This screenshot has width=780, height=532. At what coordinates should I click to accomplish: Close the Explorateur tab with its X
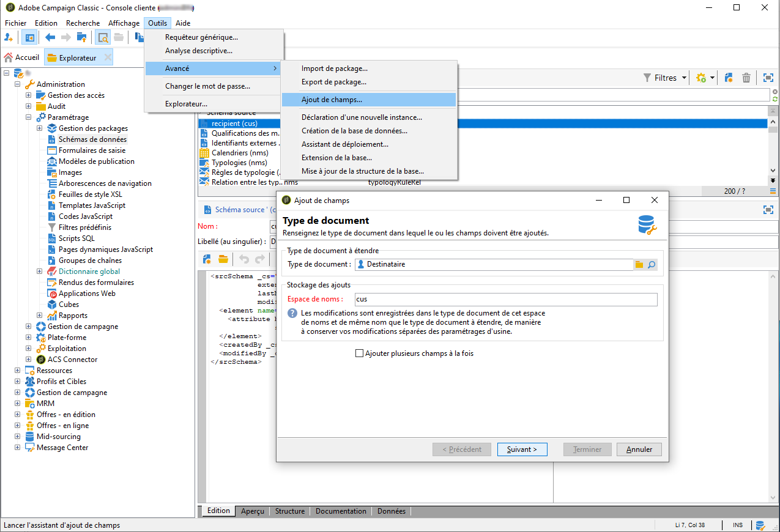click(108, 57)
